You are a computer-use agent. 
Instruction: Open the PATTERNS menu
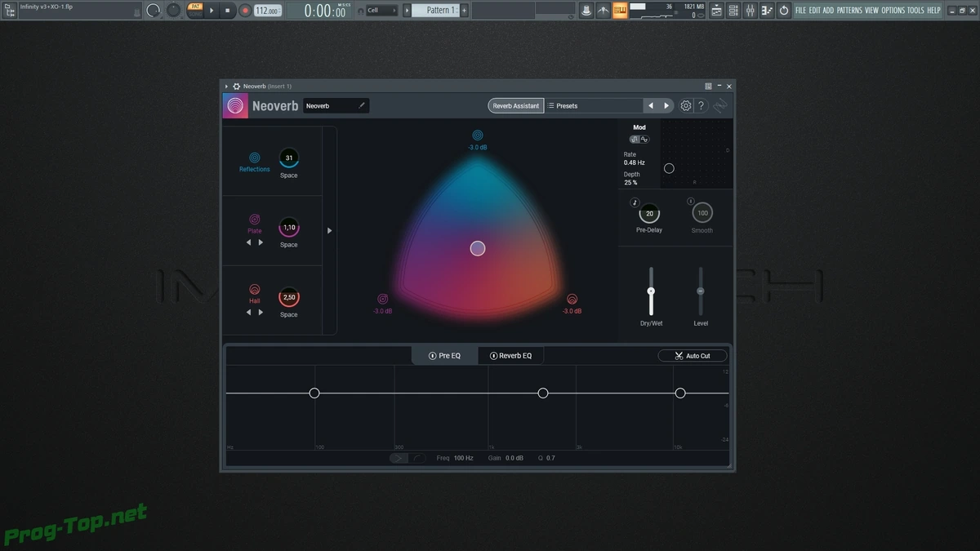tap(849, 11)
